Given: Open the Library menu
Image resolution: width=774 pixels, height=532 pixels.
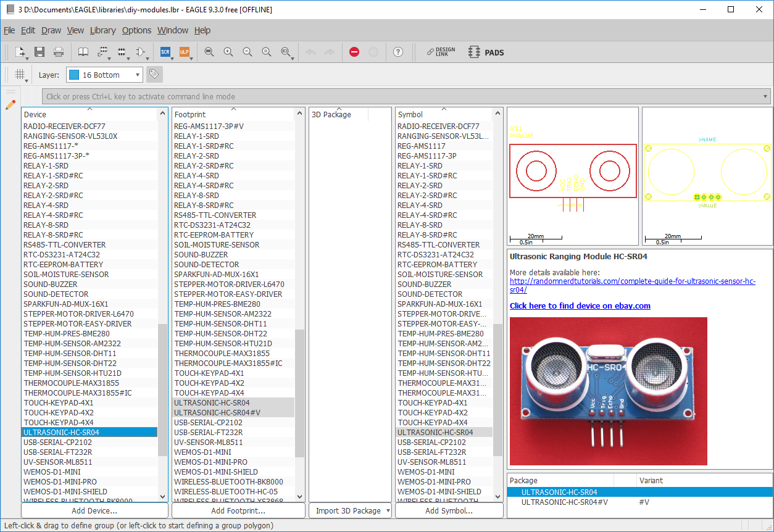Looking at the screenshot, I should [x=102, y=30].
